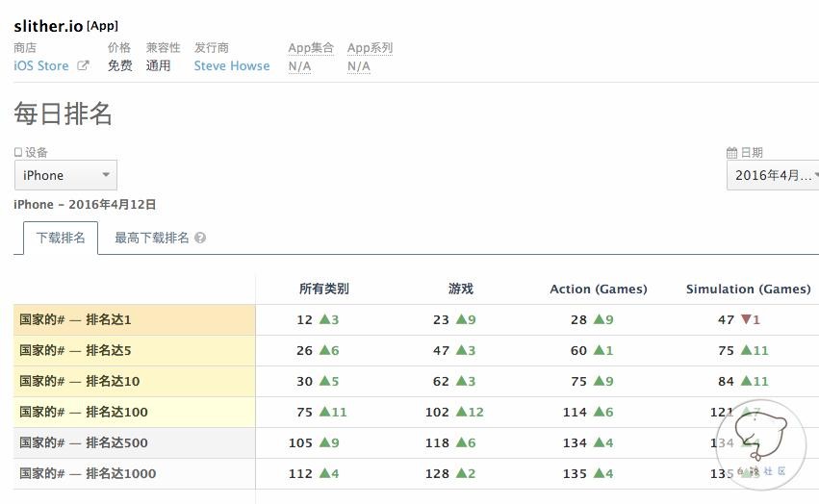Click N/A under App系列
Screen dimensions: 819x504
point(358,66)
